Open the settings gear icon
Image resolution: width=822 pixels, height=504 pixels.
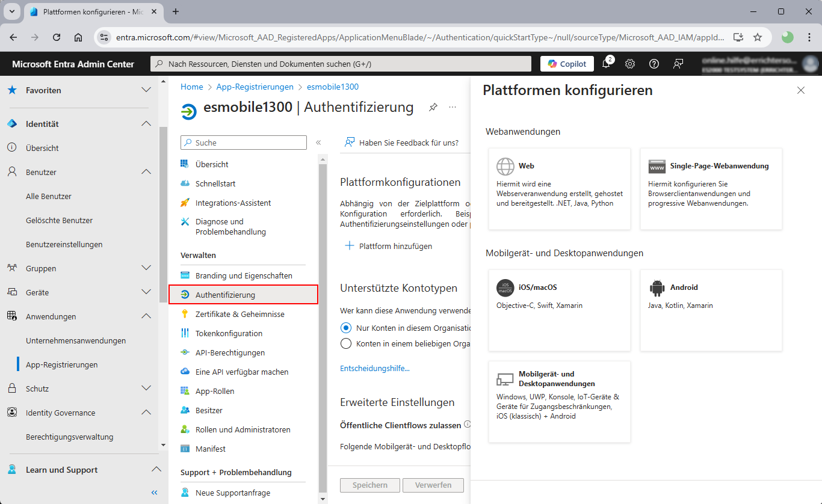pyautogui.click(x=630, y=64)
